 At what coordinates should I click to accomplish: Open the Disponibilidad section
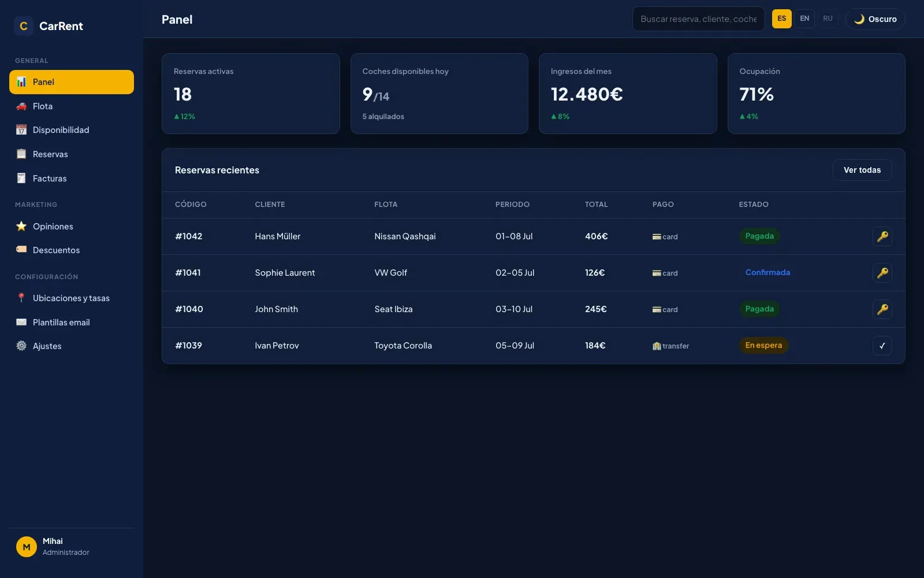tap(72, 130)
